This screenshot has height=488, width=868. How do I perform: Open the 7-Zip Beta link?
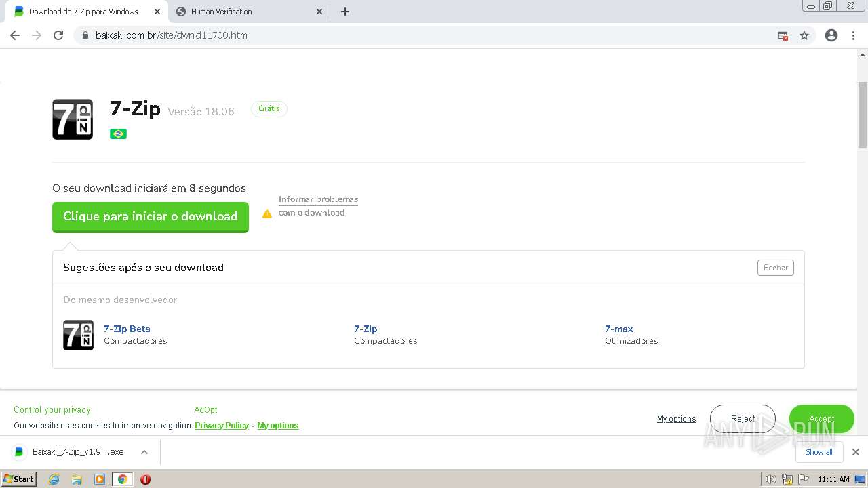pyautogui.click(x=127, y=329)
